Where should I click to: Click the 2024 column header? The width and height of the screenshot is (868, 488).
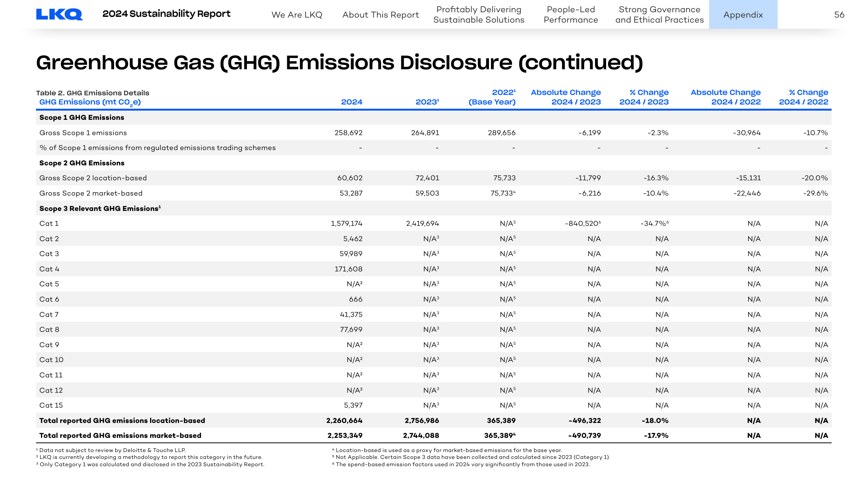tap(351, 102)
